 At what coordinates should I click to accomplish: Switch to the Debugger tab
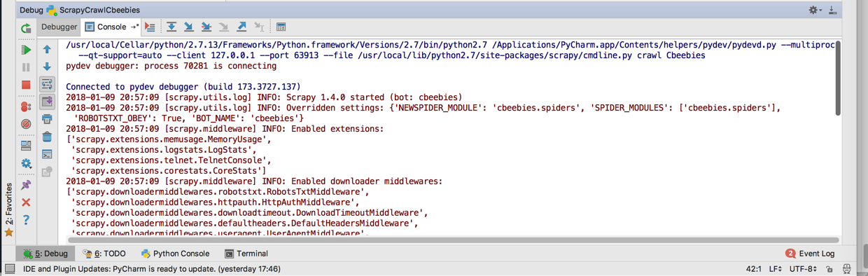click(59, 27)
